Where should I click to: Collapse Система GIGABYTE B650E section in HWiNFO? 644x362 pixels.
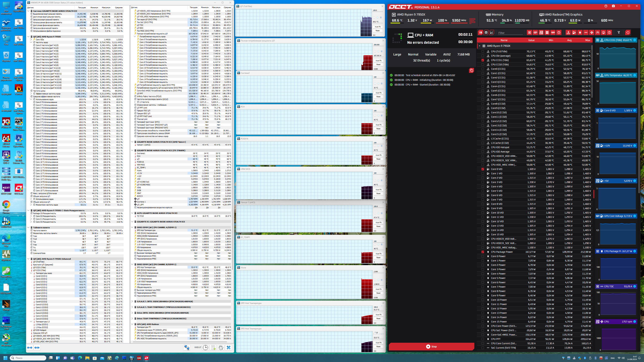(28, 11)
